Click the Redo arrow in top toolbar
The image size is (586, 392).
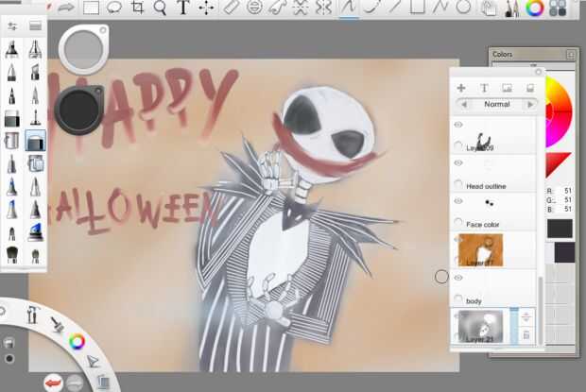pos(66,7)
